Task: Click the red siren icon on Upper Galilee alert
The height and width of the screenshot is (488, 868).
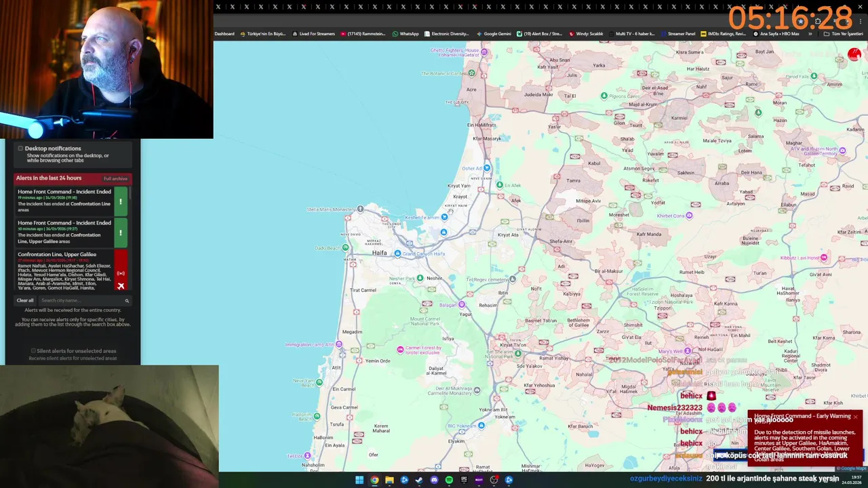Action: (x=121, y=273)
